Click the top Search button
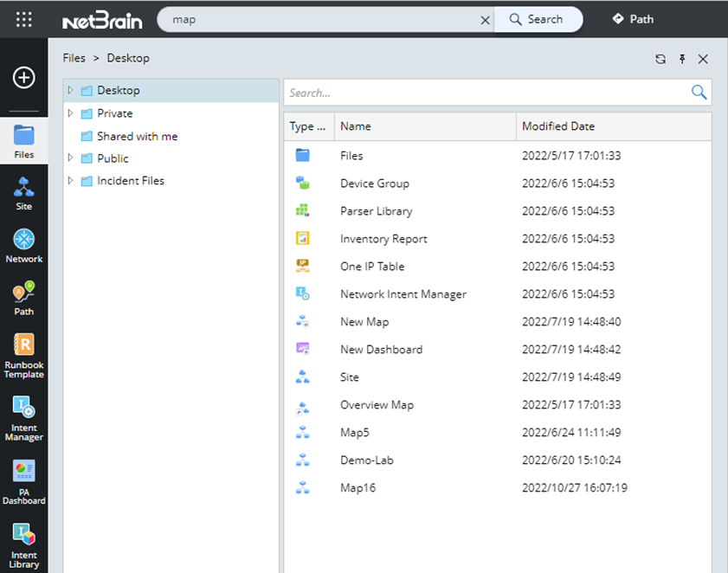The width and height of the screenshot is (728, 573). pos(538,20)
